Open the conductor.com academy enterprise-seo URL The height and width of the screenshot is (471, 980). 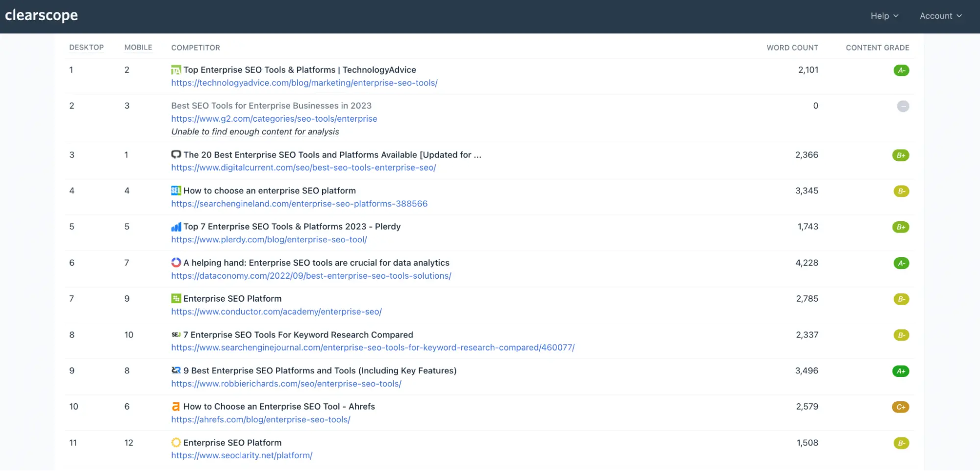point(276,312)
